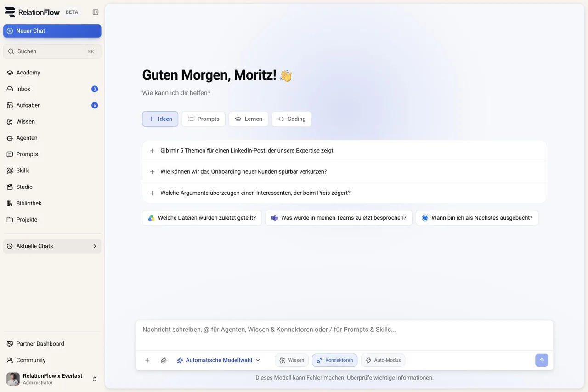Open the Bibliothek library
The width and height of the screenshot is (588, 392).
click(x=52, y=203)
